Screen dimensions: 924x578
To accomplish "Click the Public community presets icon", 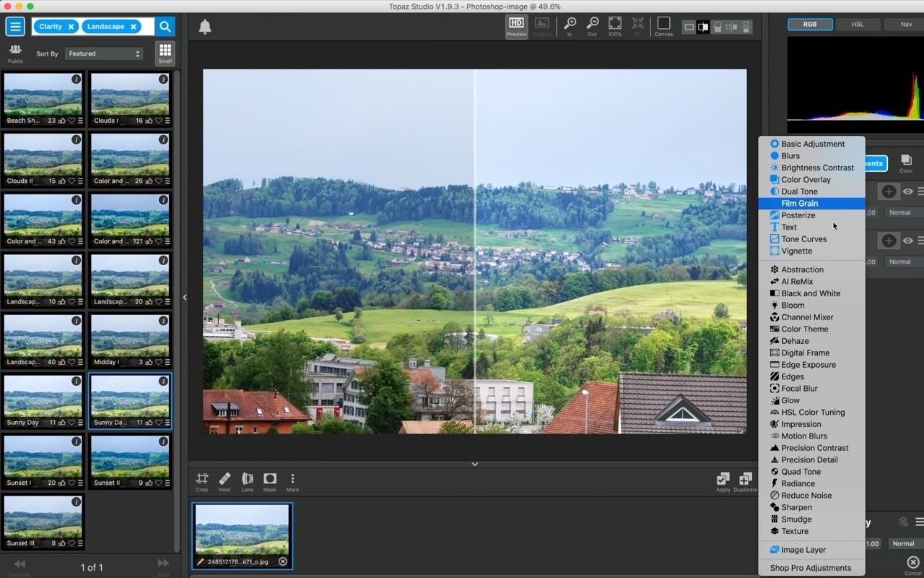I will [15, 53].
